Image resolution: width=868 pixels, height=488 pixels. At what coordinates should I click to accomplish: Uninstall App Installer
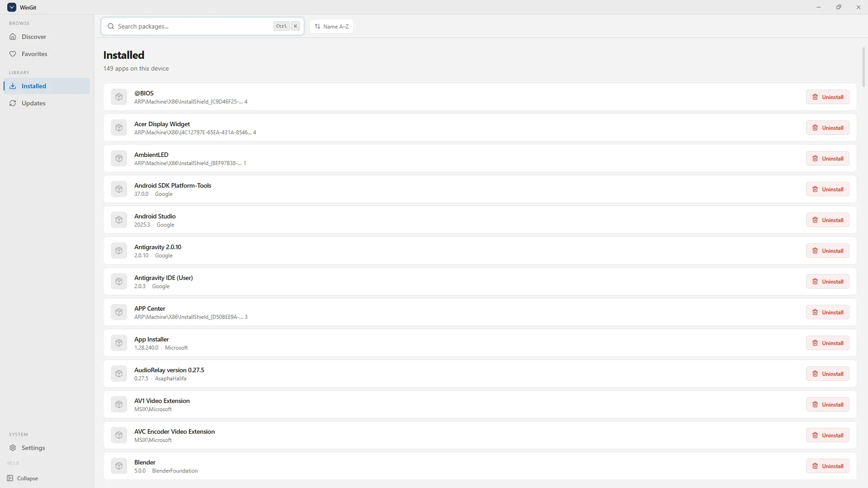tap(827, 343)
